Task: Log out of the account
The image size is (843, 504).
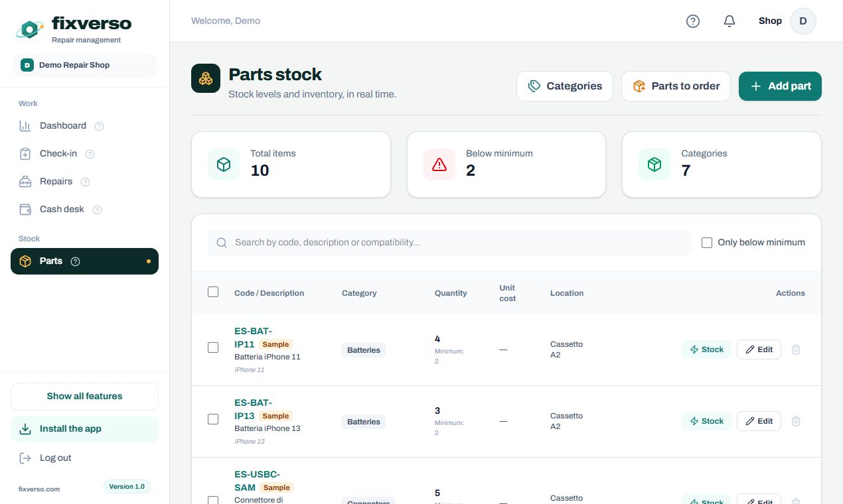Action: pyautogui.click(x=84, y=458)
